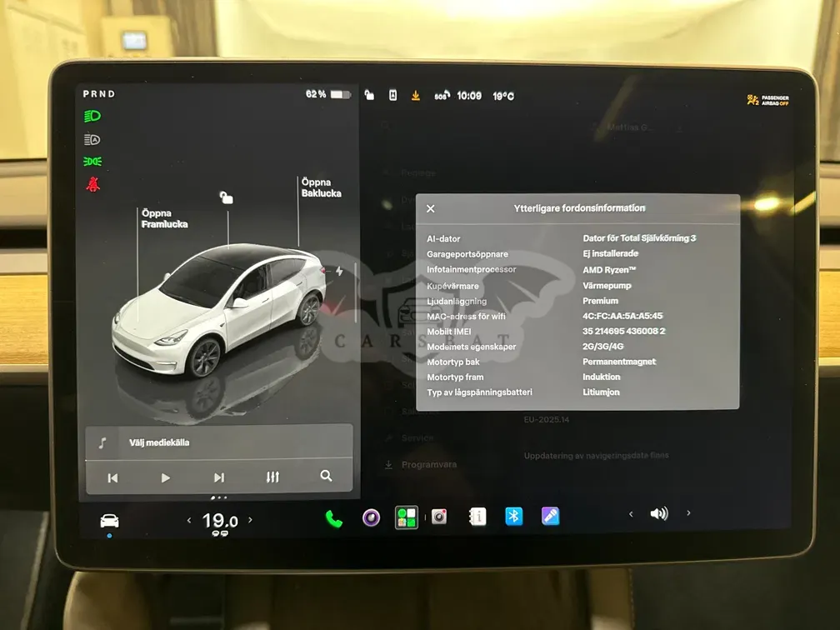Image resolution: width=840 pixels, height=630 pixels.
Task: Tap the headlights indicator icon
Action: pyautogui.click(x=92, y=117)
